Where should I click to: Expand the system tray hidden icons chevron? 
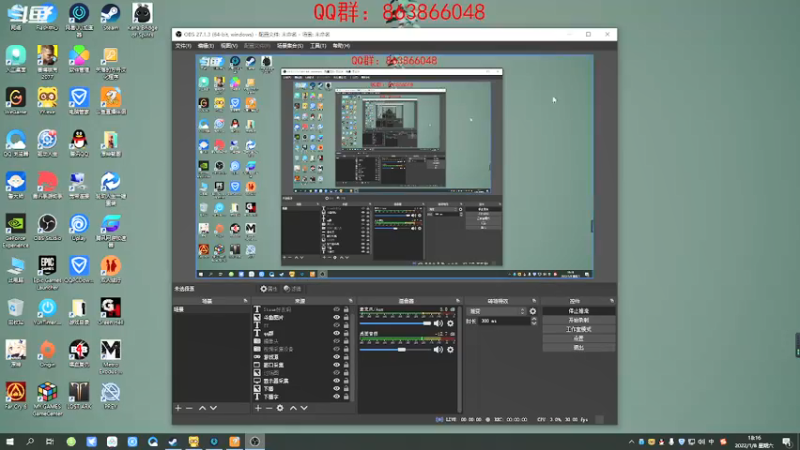click(632, 442)
